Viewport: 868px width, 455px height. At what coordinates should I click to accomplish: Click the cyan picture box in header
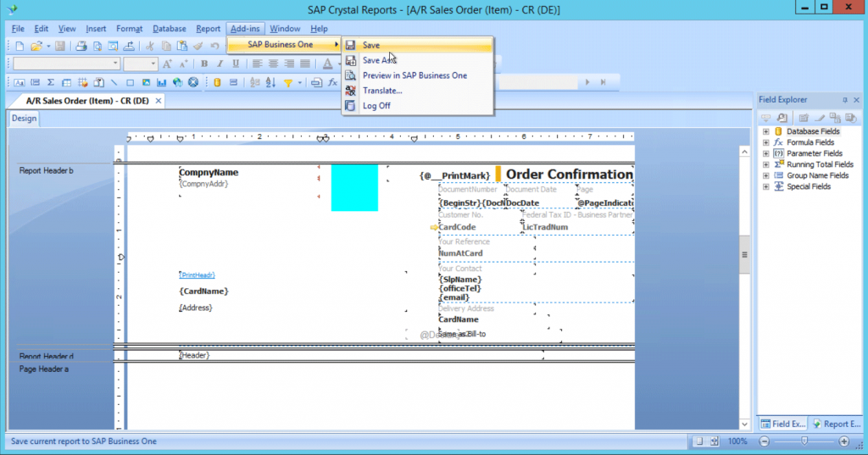click(355, 187)
